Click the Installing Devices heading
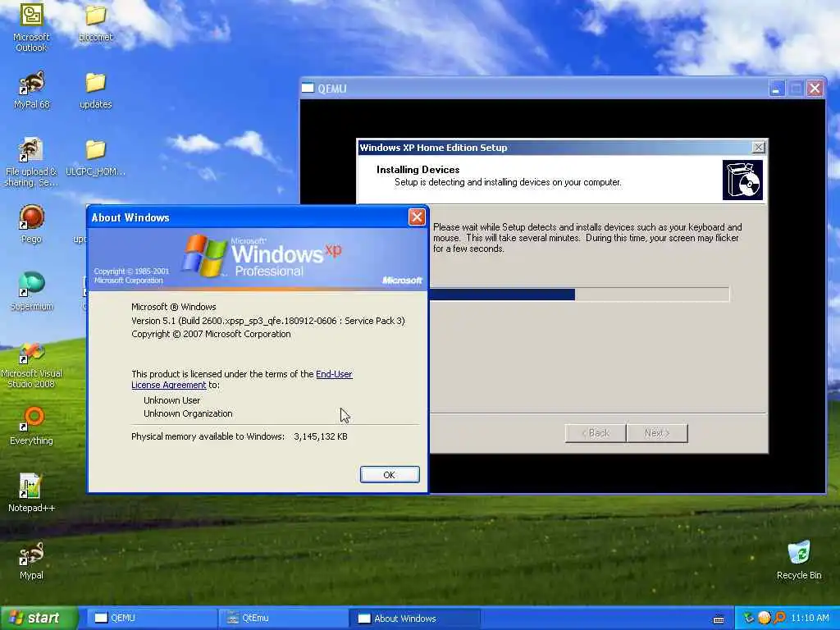 point(418,170)
